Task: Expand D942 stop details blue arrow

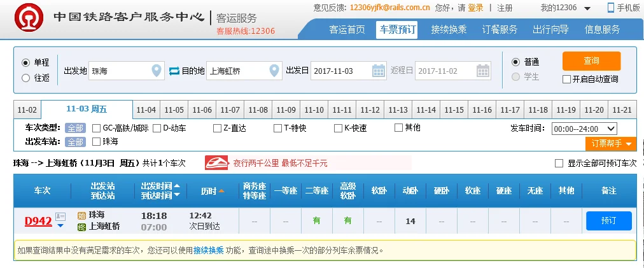Action: [60, 225]
